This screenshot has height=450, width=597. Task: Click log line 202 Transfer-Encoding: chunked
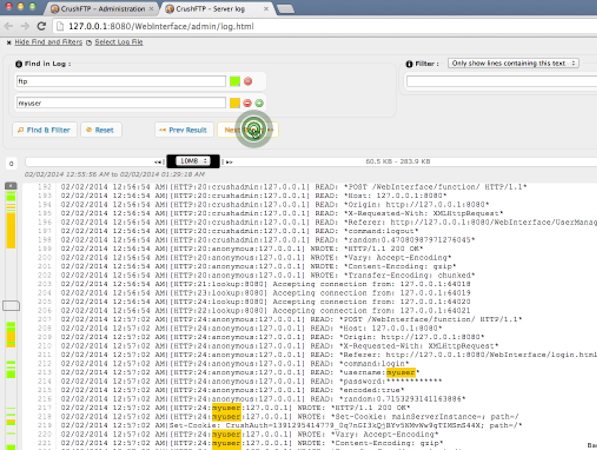click(x=268, y=275)
